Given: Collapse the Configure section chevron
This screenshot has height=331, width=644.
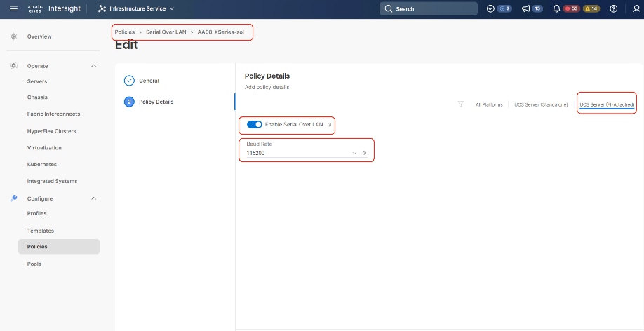Looking at the screenshot, I should (93, 198).
